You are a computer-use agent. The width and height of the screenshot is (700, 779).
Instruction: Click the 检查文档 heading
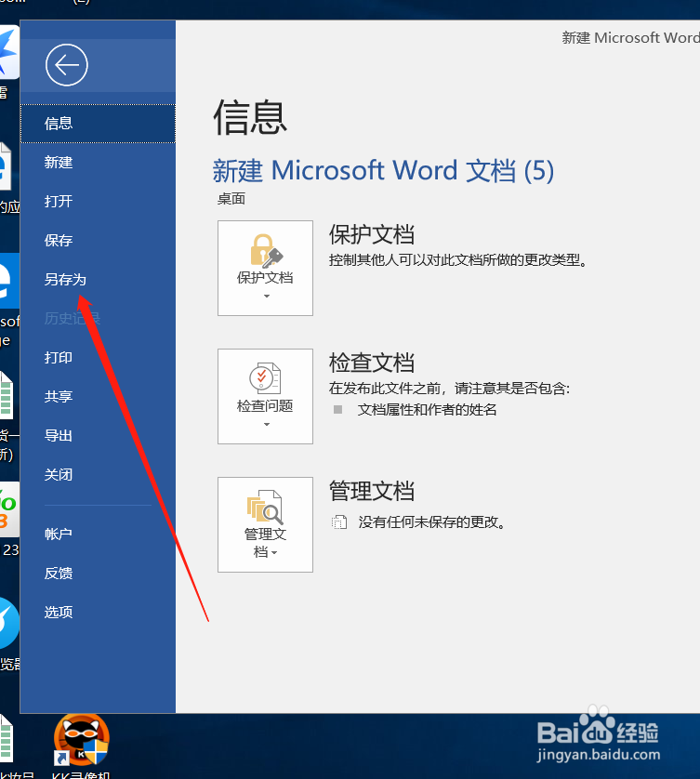[372, 363]
